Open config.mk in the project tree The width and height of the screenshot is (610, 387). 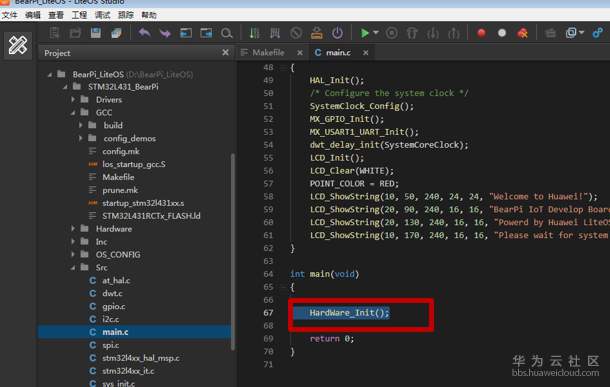tap(121, 151)
